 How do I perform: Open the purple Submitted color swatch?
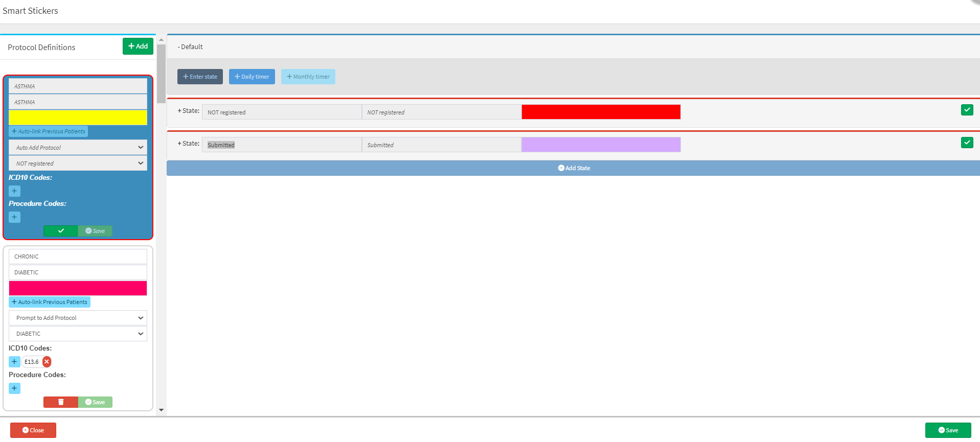(x=601, y=145)
